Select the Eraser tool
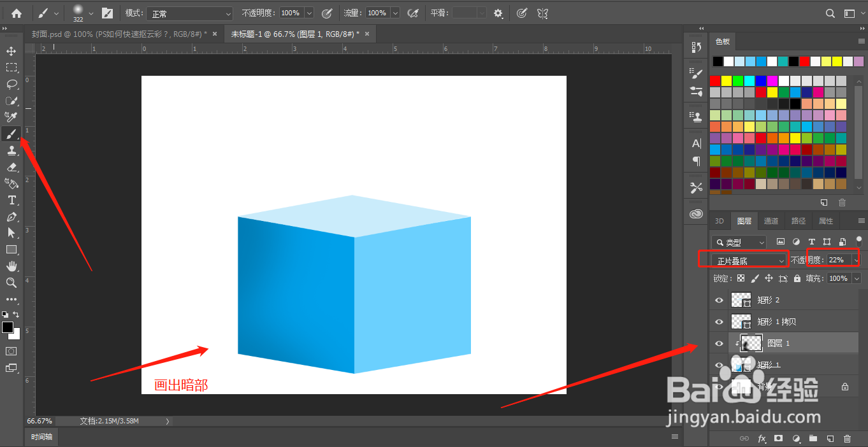Viewport: 868px width, 447px height. (11, 167)
